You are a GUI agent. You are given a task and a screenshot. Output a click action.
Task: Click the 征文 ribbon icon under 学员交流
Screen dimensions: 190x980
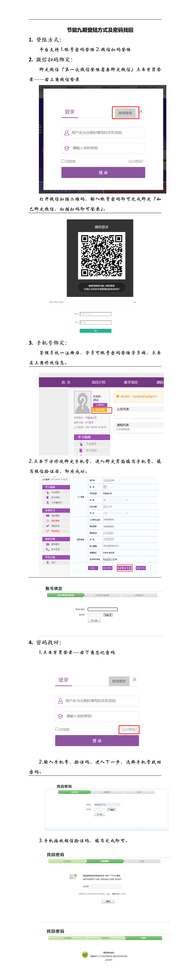[x=47, y=562]
